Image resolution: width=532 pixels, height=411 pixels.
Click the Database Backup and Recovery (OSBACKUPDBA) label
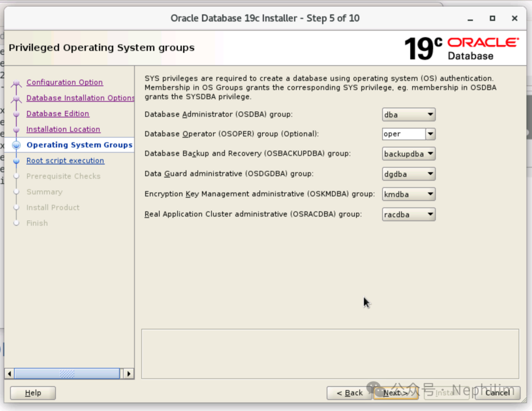click(248, 154)
